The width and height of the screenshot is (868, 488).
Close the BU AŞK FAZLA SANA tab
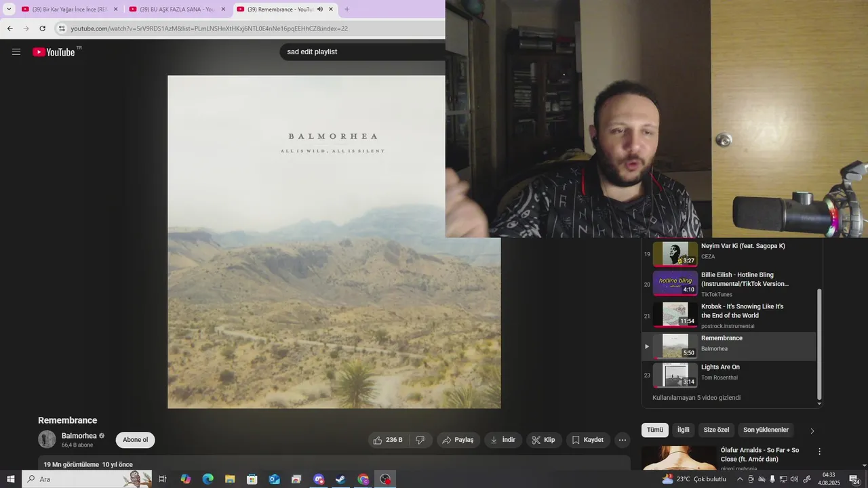[x=223, y=9]
